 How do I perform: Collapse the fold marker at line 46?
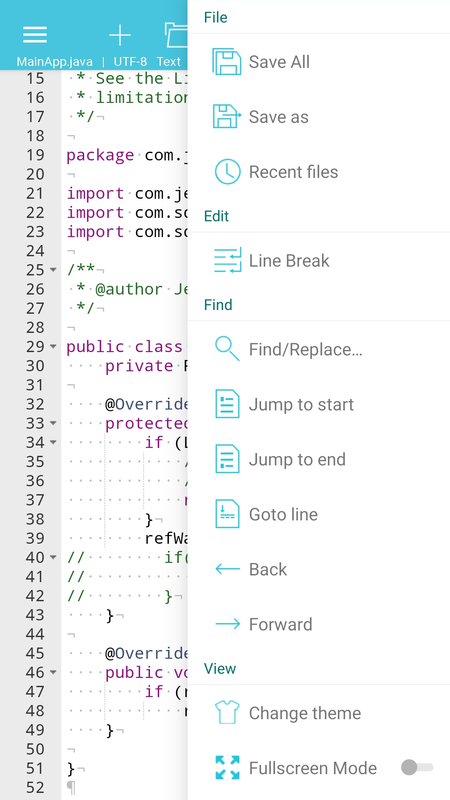(53, 673)
